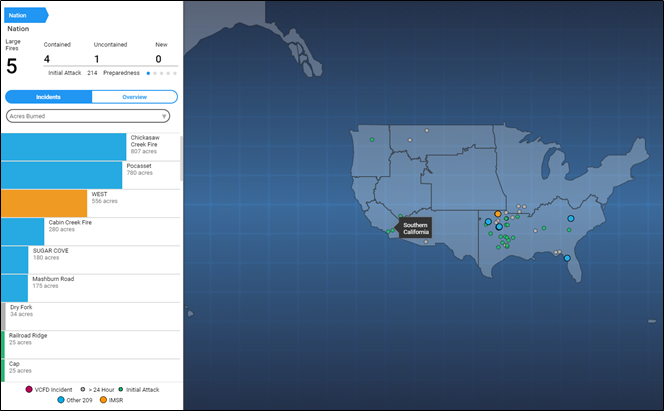664x411 pixels.
Task: Click the incident list scrollbar
Action: point(182,159)
